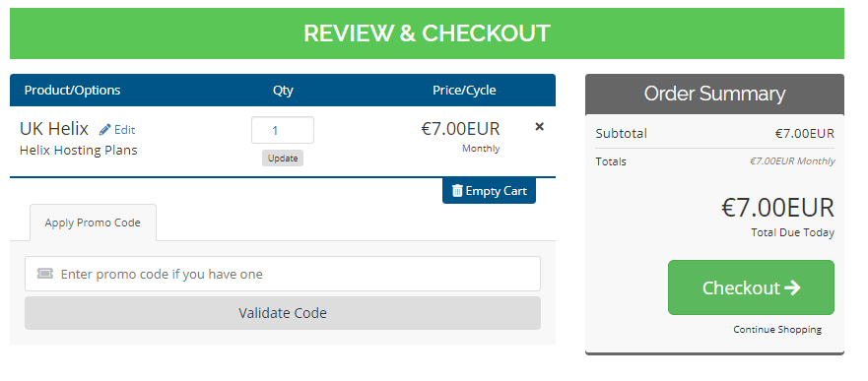Viewport: 868px width, 381px height.
Task: Click the arrow icon on Checkout button
Action: tap(793, 287)
